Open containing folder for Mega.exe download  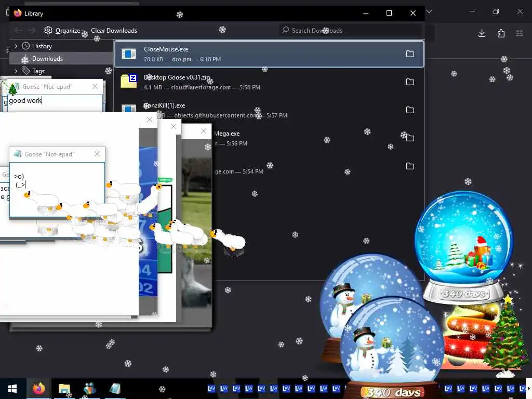(410, 138)
